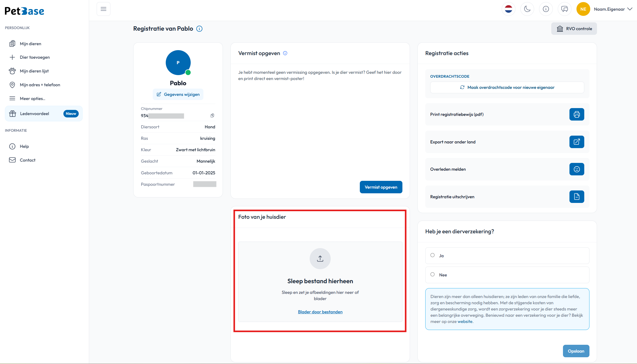Viewport: 637px width, 364px height.
Task: Click the Overleden melden sad-face icon
Action: (x=577, y=169)
